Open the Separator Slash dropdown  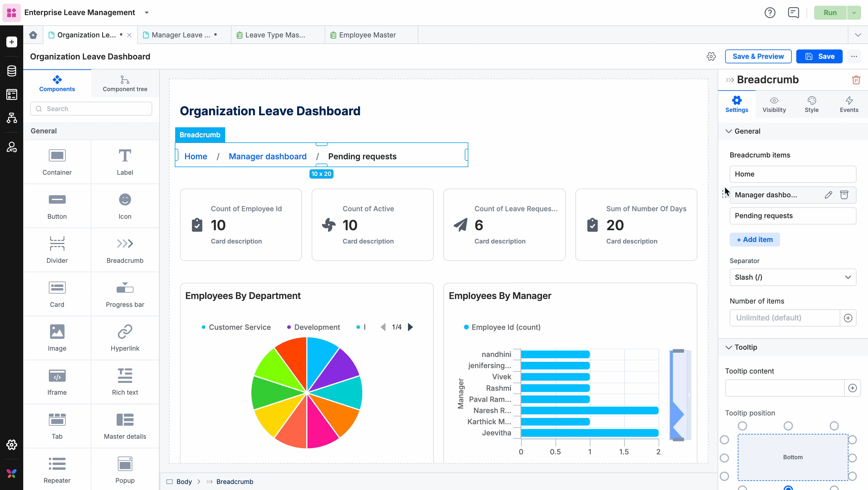(793, 277)
